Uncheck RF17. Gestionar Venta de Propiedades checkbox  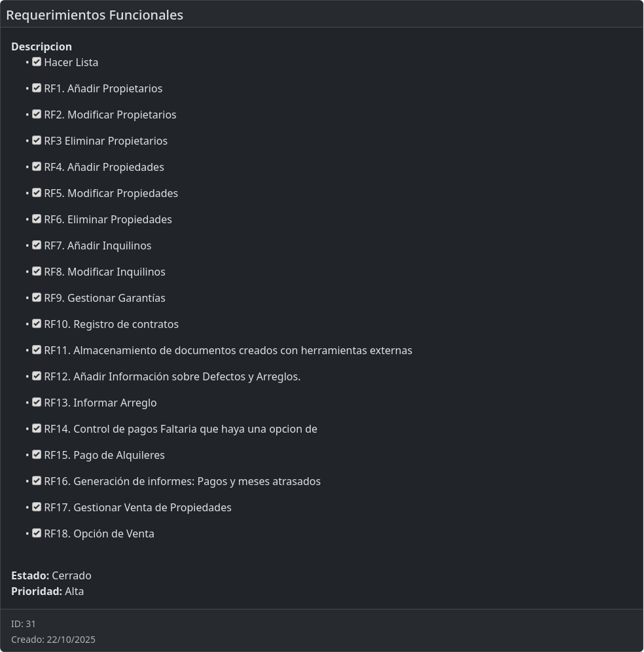coord(37,507)
